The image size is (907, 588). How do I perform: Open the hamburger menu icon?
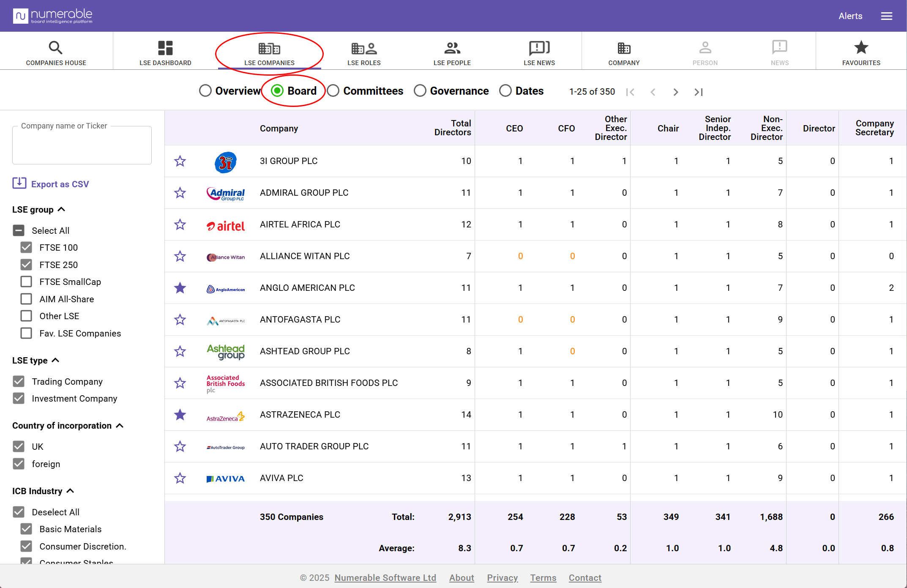point(886,16)
